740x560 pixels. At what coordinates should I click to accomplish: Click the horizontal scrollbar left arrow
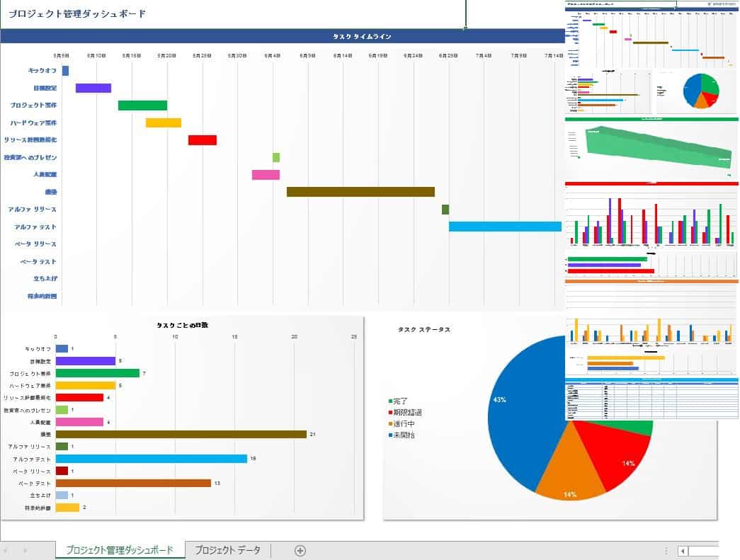point(683,551)
